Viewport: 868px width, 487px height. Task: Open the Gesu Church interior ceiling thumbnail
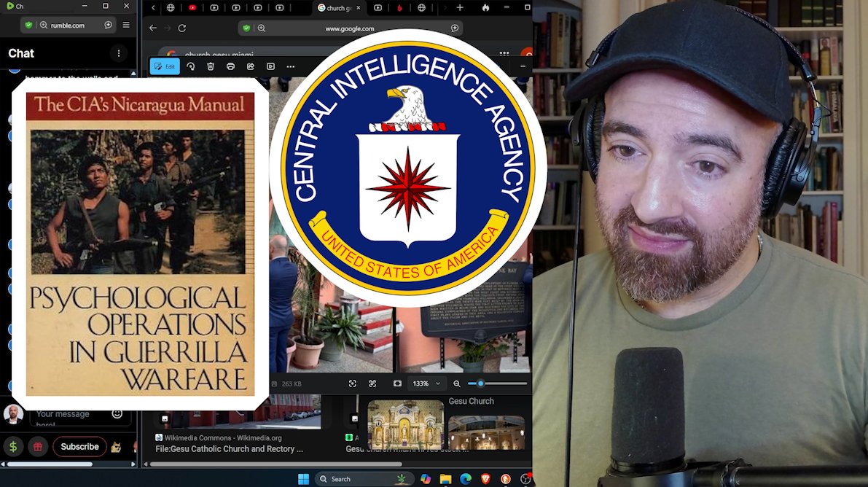487,432
